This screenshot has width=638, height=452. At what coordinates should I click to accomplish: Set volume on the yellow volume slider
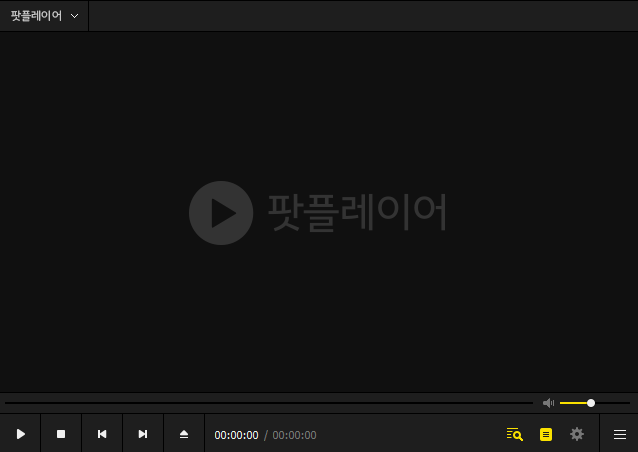(x=595, y=403)
